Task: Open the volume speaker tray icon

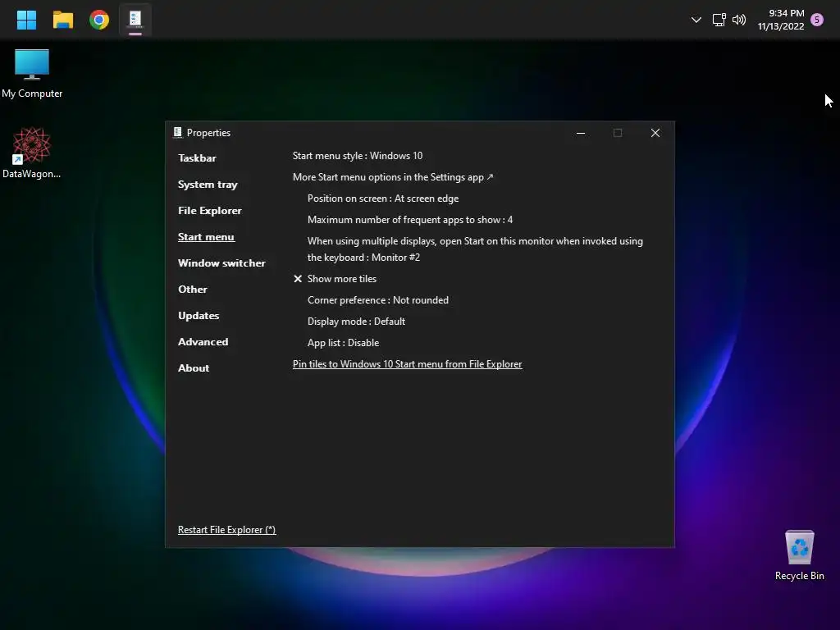Action: (739, 20)
